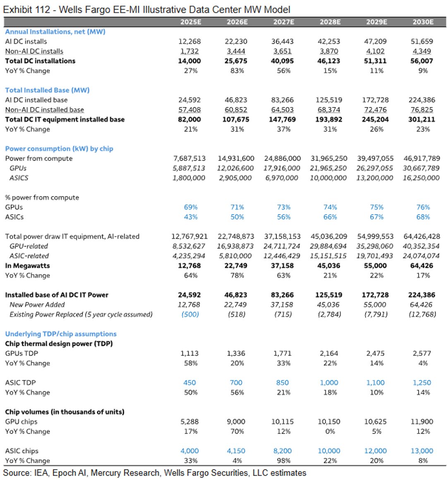Select the 2028E column header
This screenshot has height=479, width=448.
pos(330,22)
